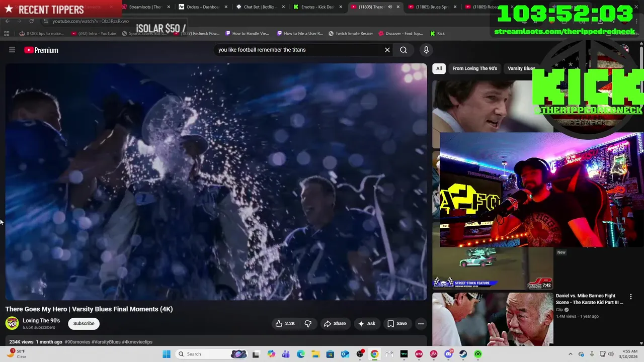Click the #90smovies hashtag link
Screen dimensions: 644x362
[x=77, y=342]
